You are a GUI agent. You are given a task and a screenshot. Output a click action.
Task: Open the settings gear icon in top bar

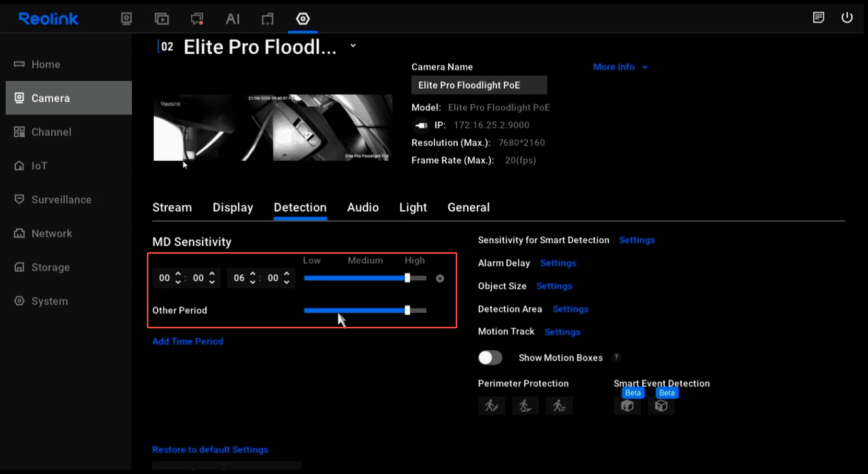pos(303,19)
